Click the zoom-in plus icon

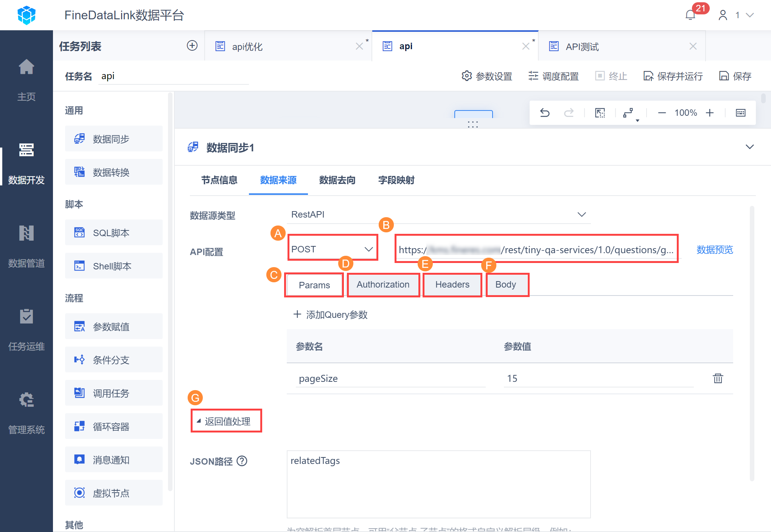(x=710, y=113)
